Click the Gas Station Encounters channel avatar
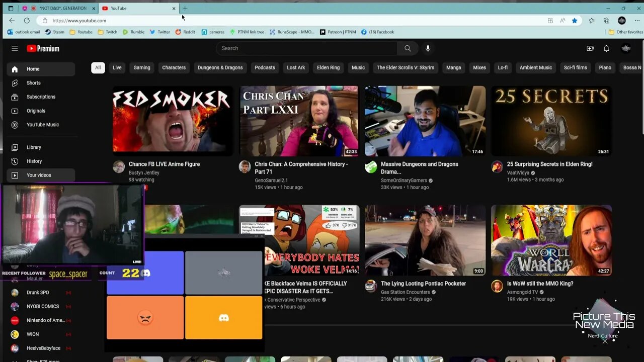Viewport: 644px width, 362px height. [371, 286]
